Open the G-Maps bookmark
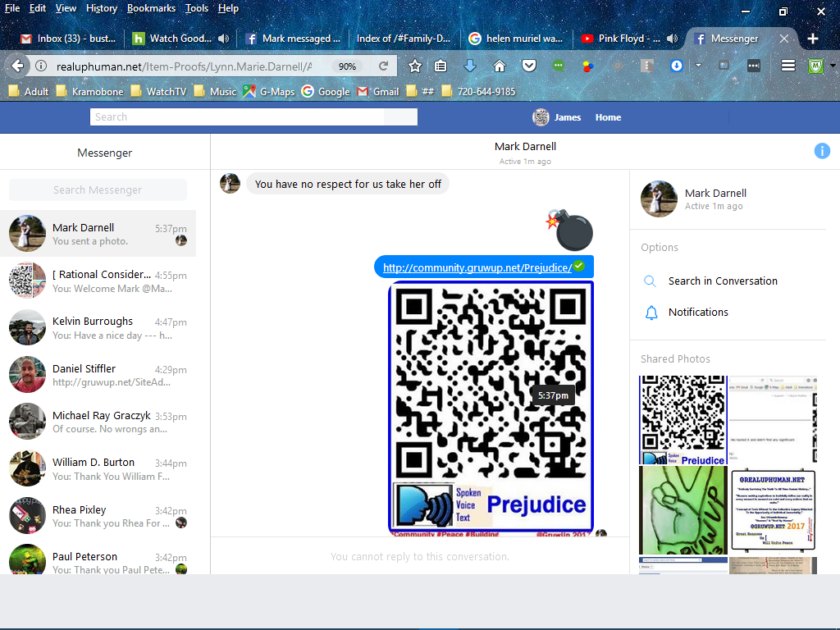 coord(269,92)
